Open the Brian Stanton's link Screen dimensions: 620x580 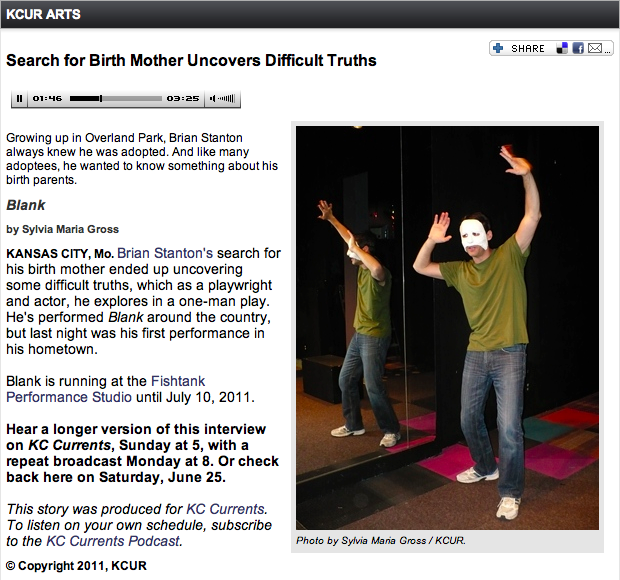point(165,253)
